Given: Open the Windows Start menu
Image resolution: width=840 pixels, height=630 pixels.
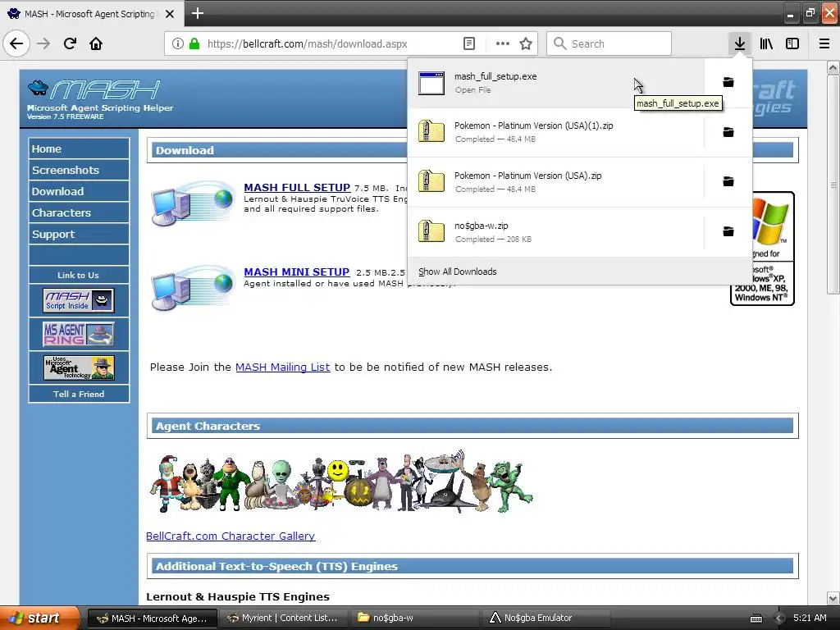Looking at the screenshot, I should (39, 618).
